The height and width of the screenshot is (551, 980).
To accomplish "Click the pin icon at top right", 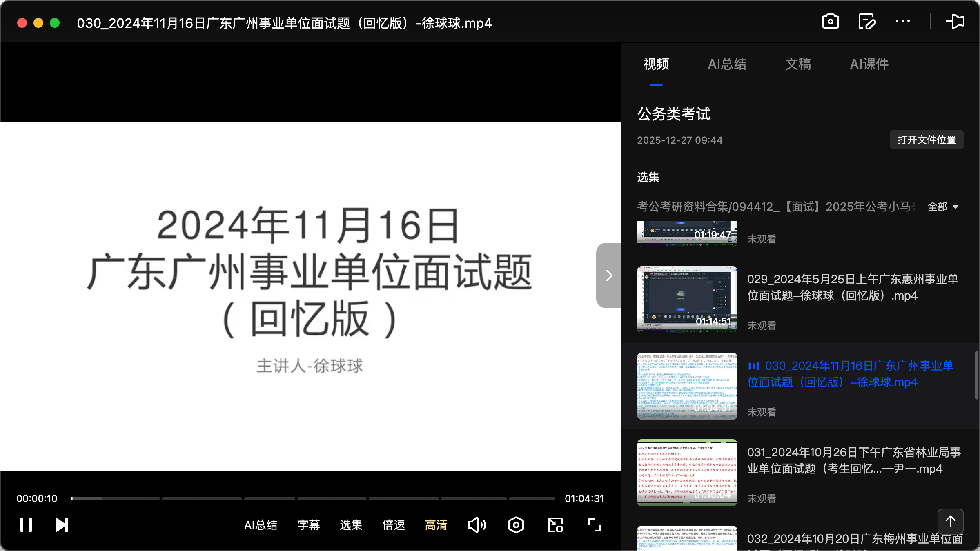I will tap(955, 21).
